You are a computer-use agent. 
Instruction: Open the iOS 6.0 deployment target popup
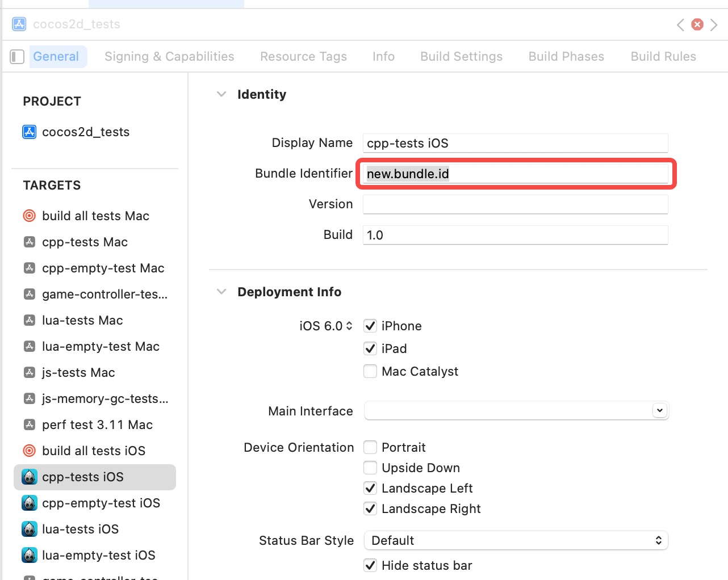(326, 326)
